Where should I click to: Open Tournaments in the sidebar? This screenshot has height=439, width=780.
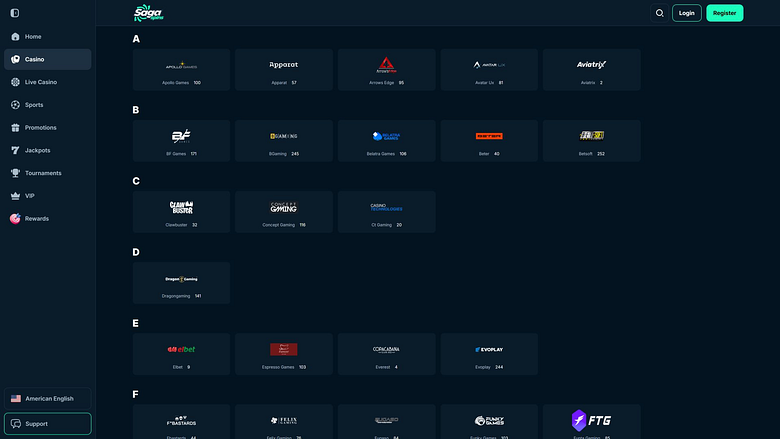(x=47, y=173)
